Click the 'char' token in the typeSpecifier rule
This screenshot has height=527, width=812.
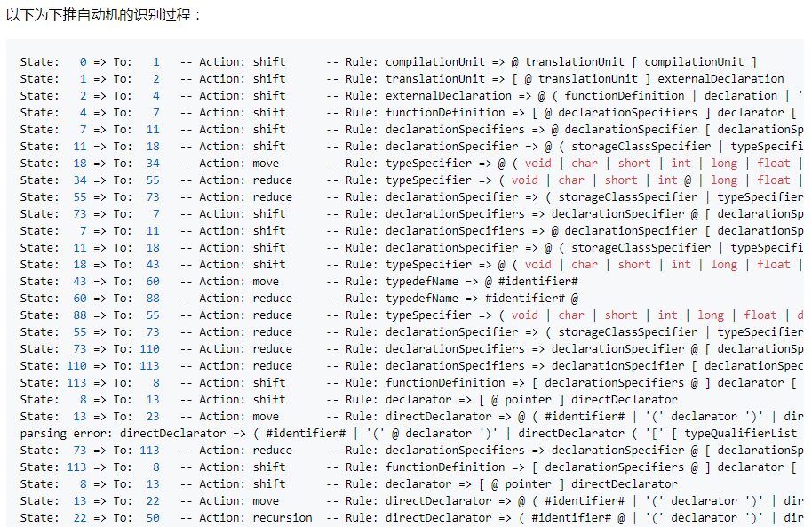point(584,163)
